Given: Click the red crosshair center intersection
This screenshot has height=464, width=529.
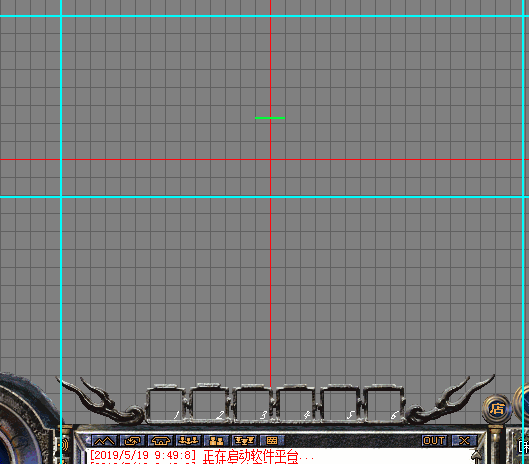Looking at the screenshot, I should pos(270,159).
